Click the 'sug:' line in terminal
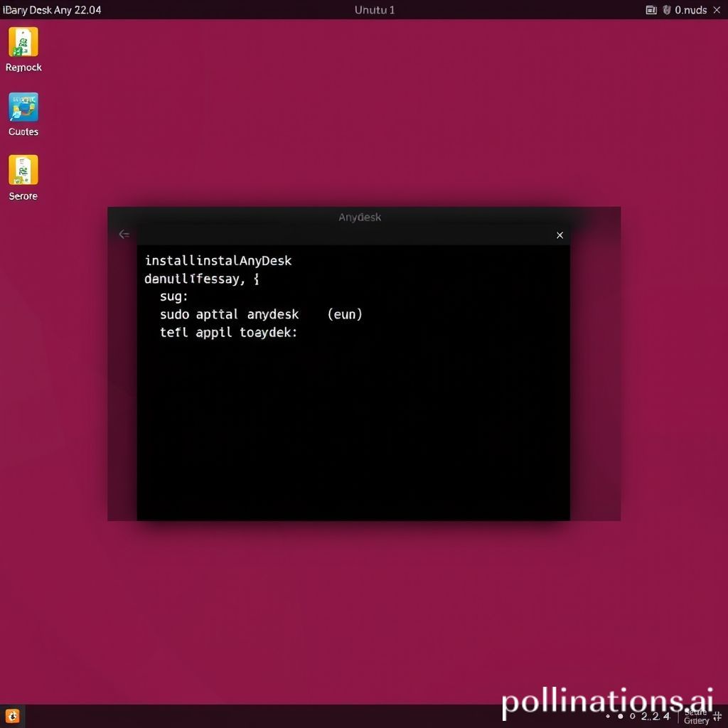The width and height of the screenshot is (728, 728). coord(173,296)
